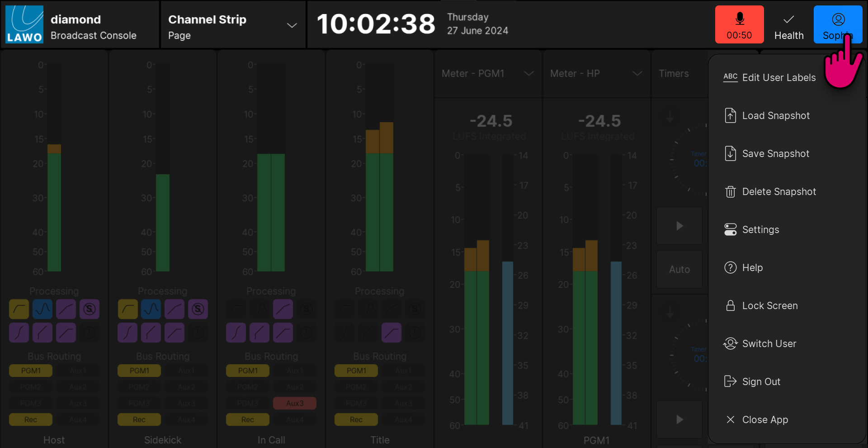Click the red microphone on-air timer icon
This screenshot has height=448, width=868.
tap(739, 19)
